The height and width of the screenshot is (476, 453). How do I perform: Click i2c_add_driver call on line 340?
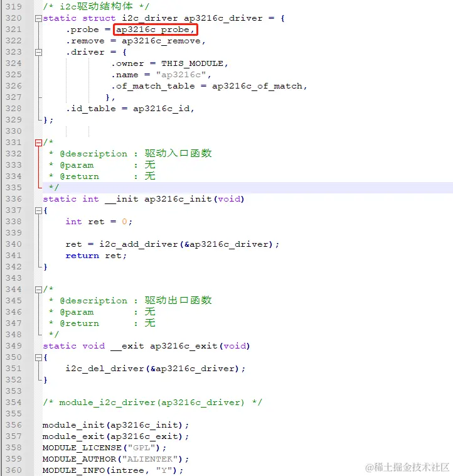139,244
